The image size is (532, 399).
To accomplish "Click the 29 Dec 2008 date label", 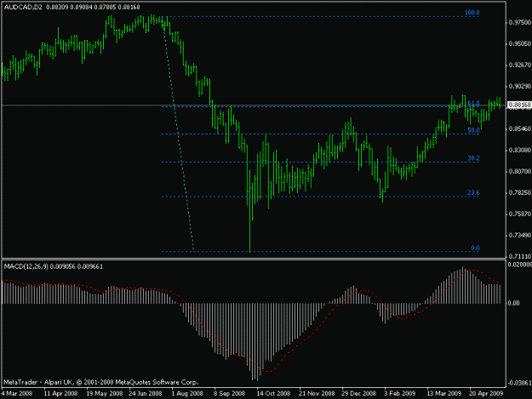I will click(x=358, y=394).
